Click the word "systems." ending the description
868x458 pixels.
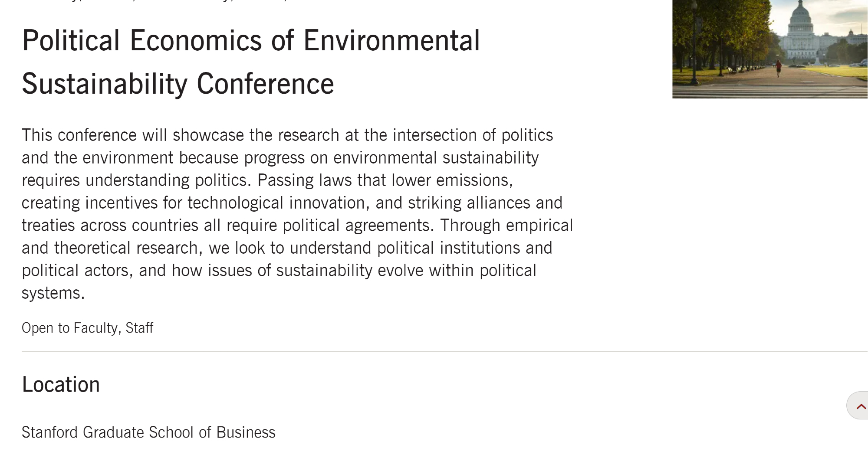(x=53, y=293)
